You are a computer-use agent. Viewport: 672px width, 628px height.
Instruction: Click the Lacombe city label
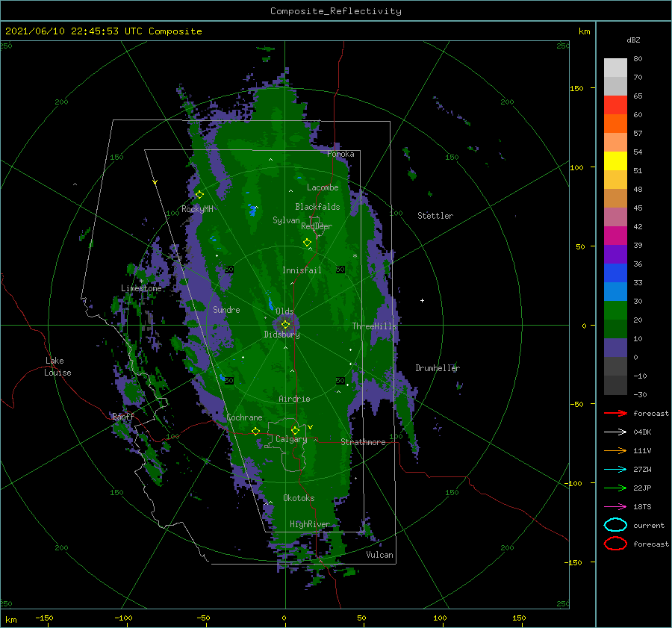point(323,187)
